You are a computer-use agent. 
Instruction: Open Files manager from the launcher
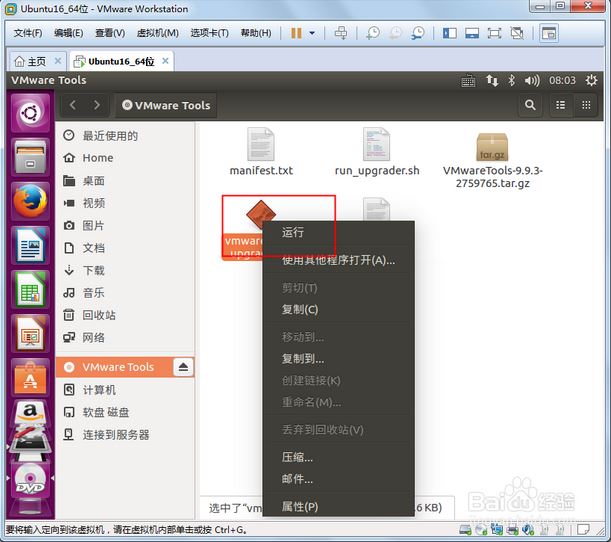click(30, 157)
